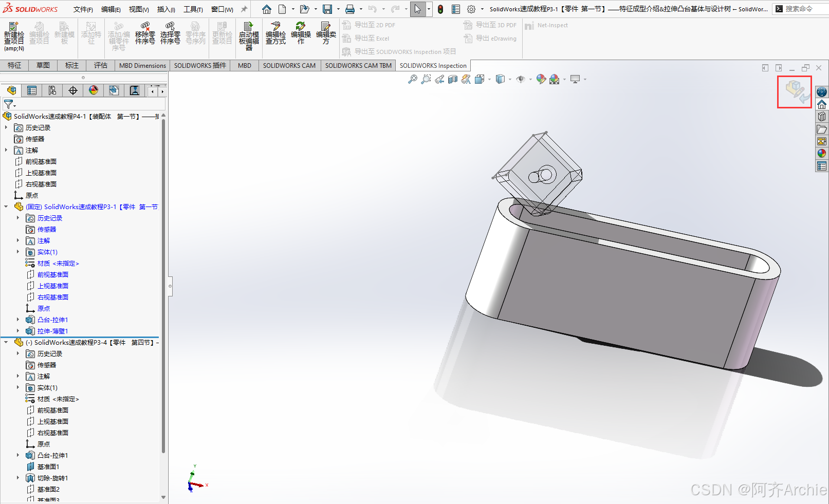Launch the Template Editor (启动模板编辑器)
The width and height of the screenshot is (829, 504).
point(249,36)
